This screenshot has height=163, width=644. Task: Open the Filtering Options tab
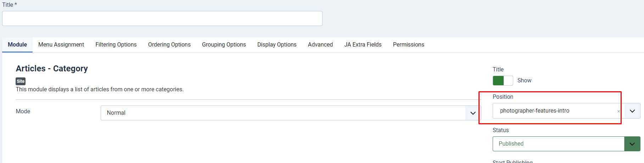pos(116,45)
